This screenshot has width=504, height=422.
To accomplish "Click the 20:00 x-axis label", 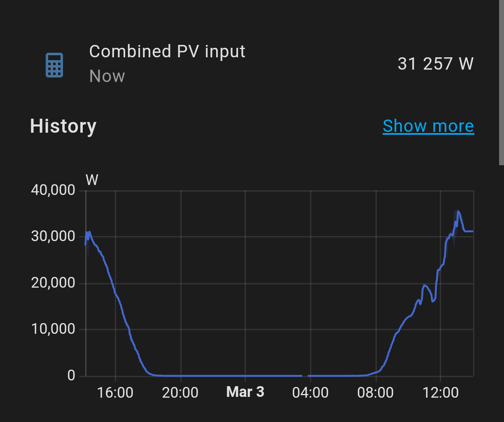I will pos(180,392).
